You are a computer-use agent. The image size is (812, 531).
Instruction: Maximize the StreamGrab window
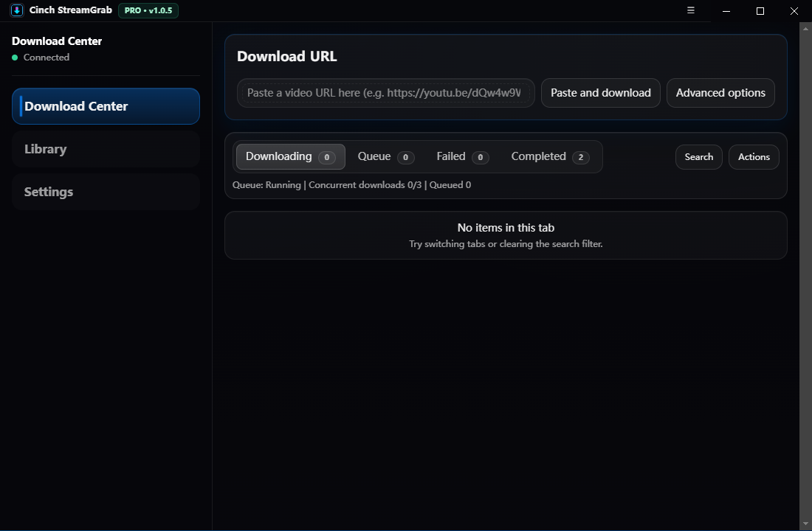pos(760,11)
